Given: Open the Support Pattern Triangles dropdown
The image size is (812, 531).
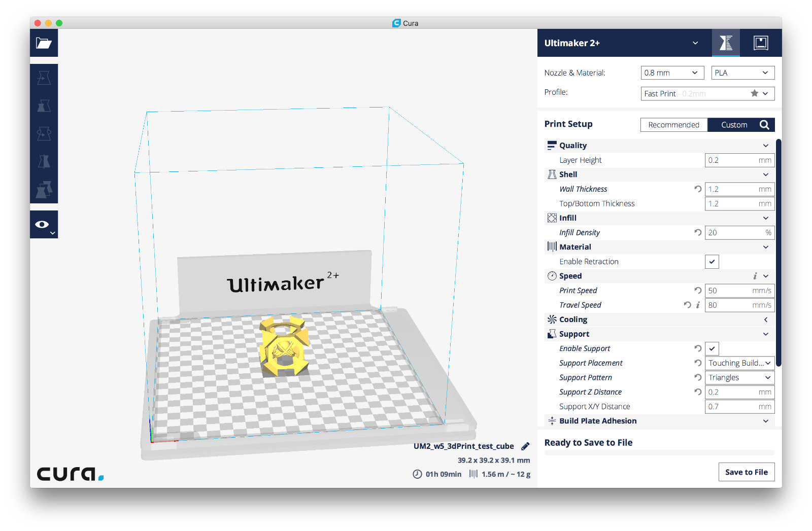Looking at the screenshot, I should click(x=740, y=377).
